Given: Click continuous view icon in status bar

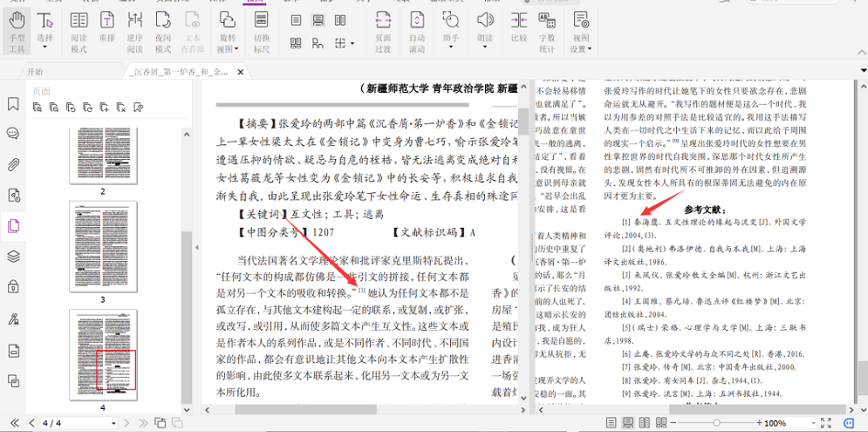Looking at the screenshot, I should 627,423.
